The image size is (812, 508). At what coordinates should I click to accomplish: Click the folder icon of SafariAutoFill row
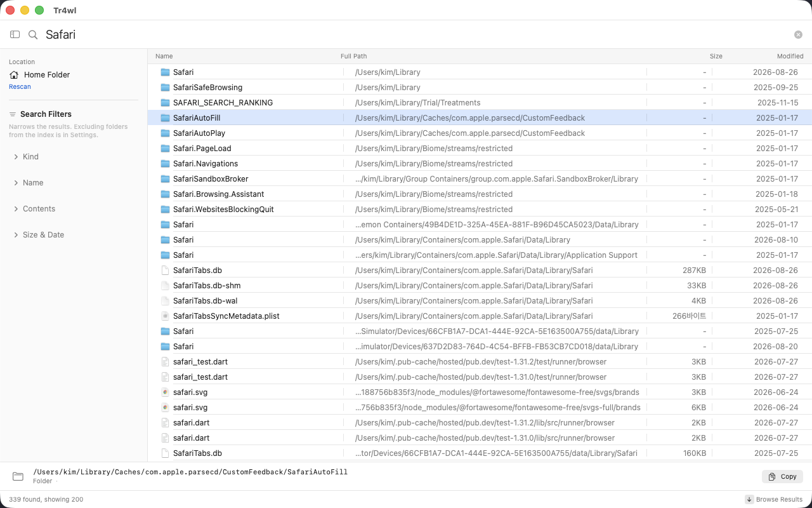(165, 117)
